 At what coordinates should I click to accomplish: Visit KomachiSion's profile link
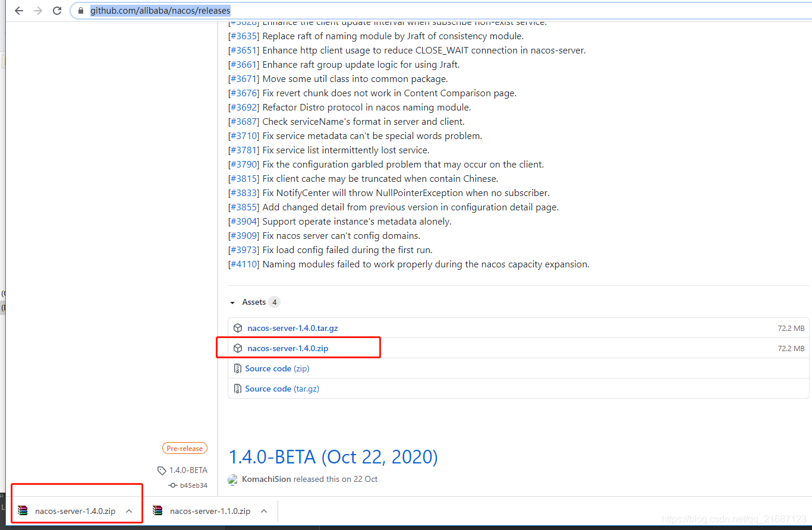click(267, 479)
